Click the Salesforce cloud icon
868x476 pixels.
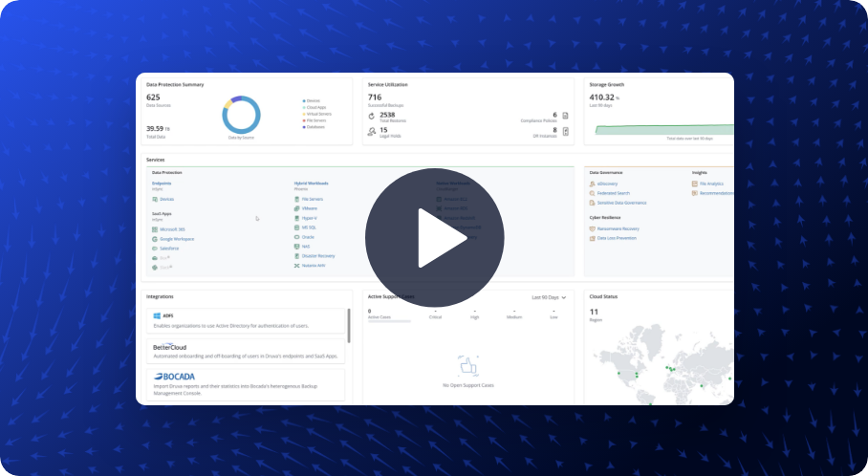pos(155,249)
